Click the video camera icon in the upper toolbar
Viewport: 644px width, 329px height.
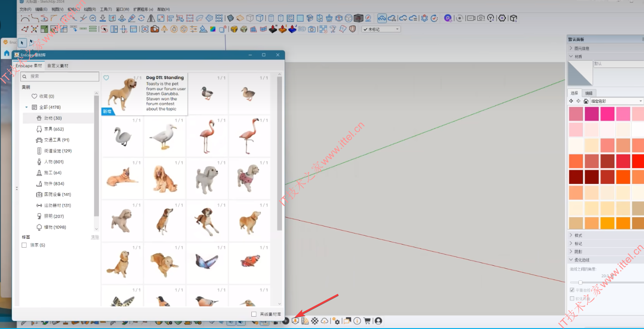click(x=471, y=18)
